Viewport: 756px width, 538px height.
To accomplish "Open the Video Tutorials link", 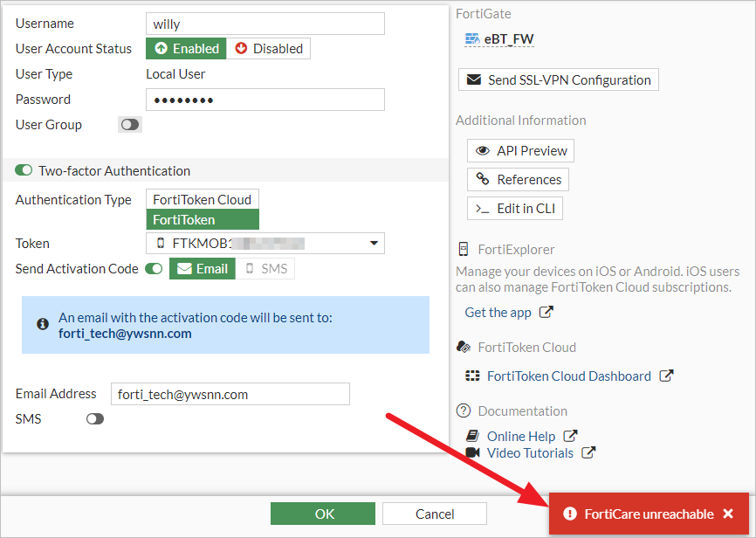I will (x=531, y=453).
